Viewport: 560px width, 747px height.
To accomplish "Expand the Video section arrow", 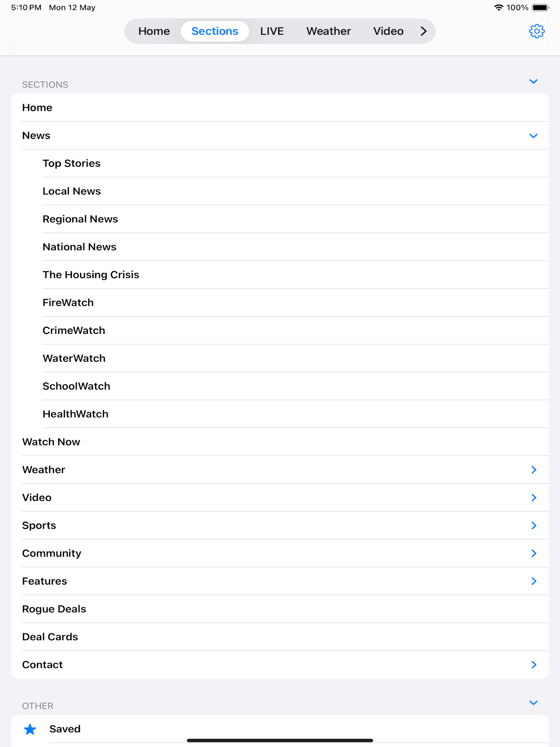I will click(x=534, y=497).
